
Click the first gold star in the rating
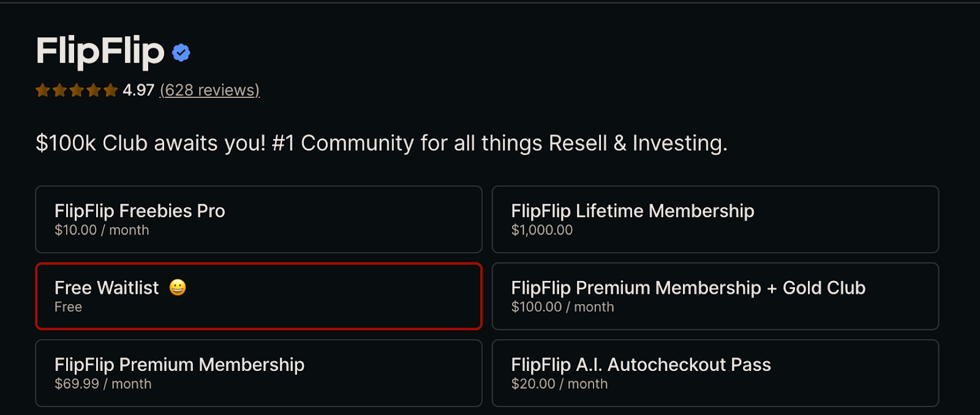point(43,90)
